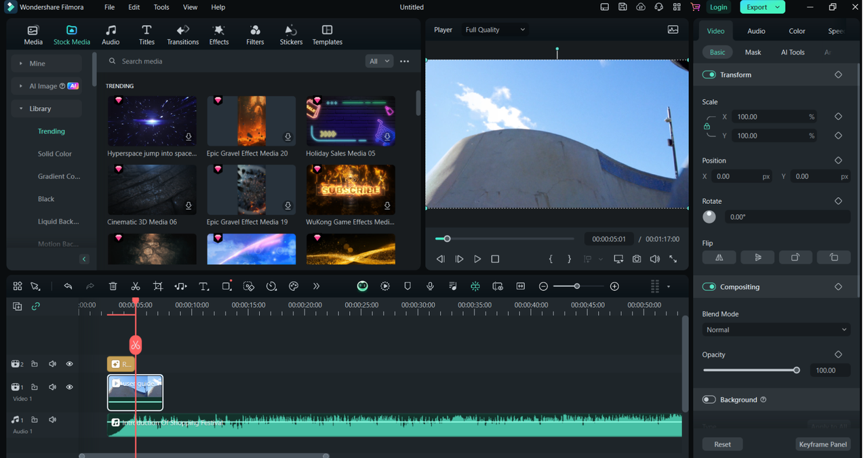Click the Delete trash icon
This screenshot has height=458, width=868.
click(x=113, y=287)
